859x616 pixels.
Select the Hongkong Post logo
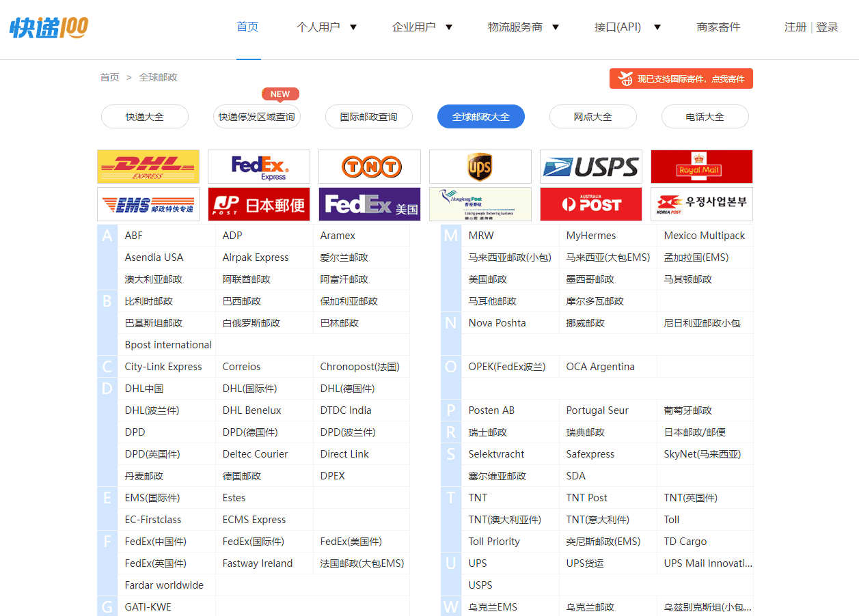(x=480, y=204)
